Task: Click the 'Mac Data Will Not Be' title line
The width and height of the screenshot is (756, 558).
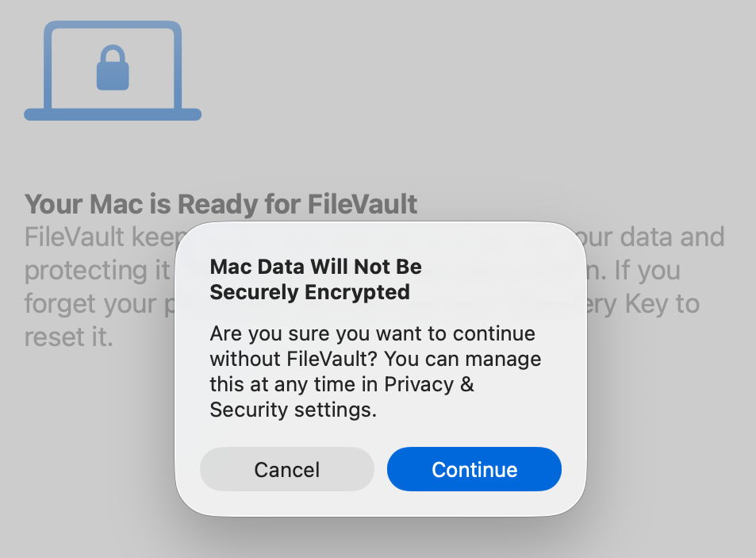Action: click(x=315, y=266)
